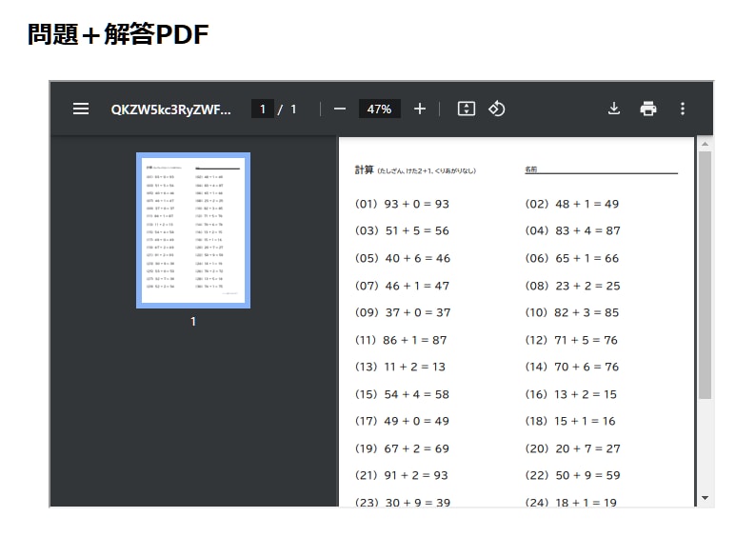Click the 計算 title in the PDF
The width and height of the screenshot is (756, 537).
click(x=364, y=169)
